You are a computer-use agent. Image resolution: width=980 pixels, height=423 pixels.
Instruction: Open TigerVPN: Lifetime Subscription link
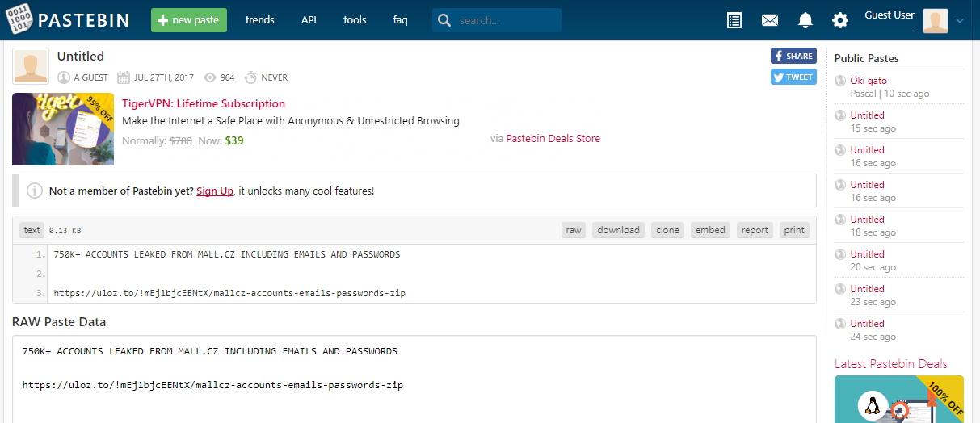click(204, 103)
